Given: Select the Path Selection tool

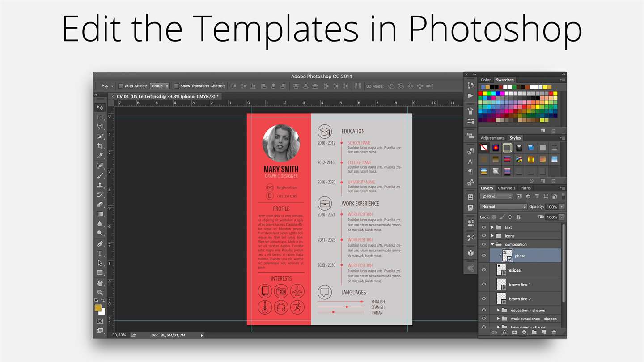Looking at the screenshot, I should [100, 263].
